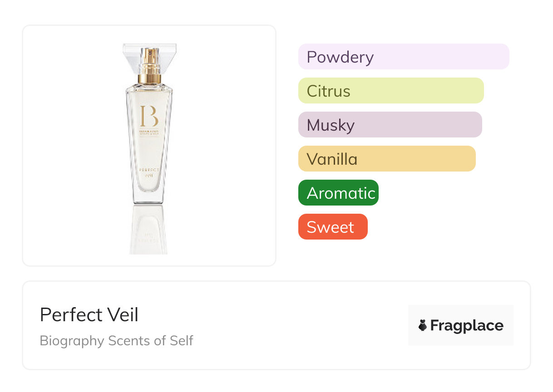
Task: Pick the Vanilla accord bar
Action: coord(386,159)
